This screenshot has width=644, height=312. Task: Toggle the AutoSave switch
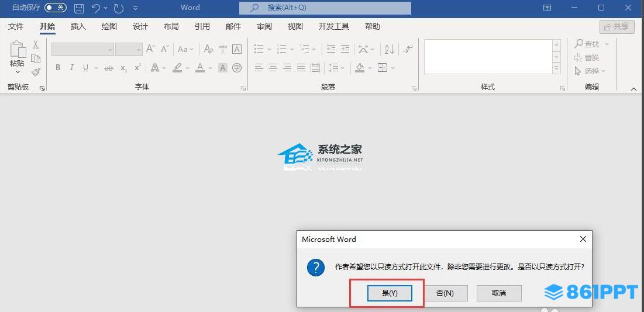coord(56,8)
